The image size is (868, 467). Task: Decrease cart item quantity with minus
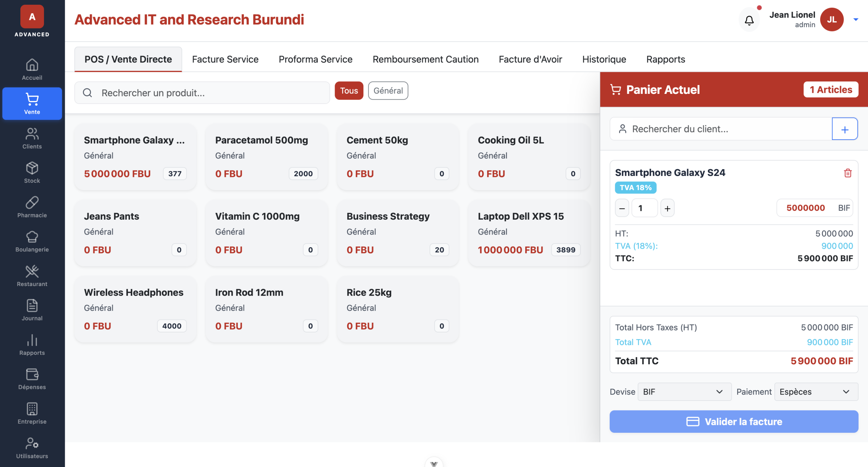click(622, 208)
